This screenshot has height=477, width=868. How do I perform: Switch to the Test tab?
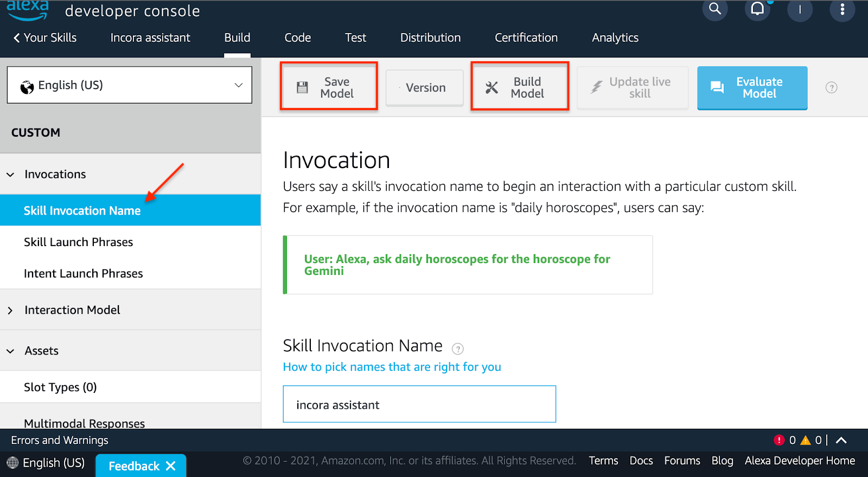click(355, 38)
